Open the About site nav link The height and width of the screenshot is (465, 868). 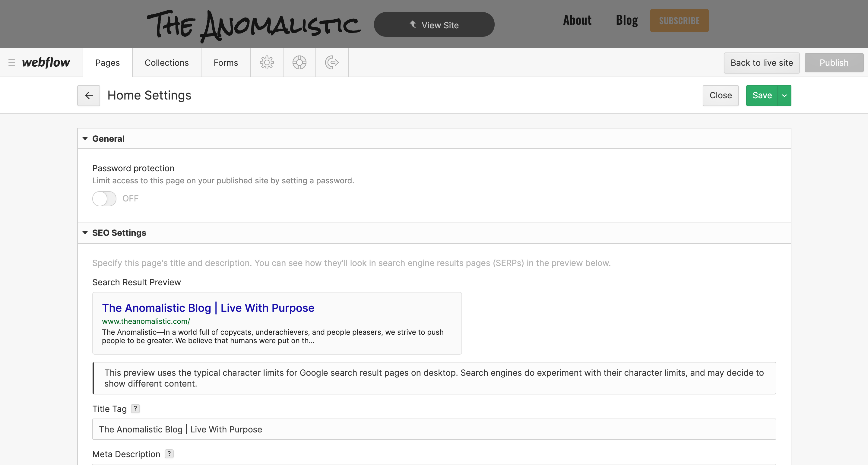577,20
